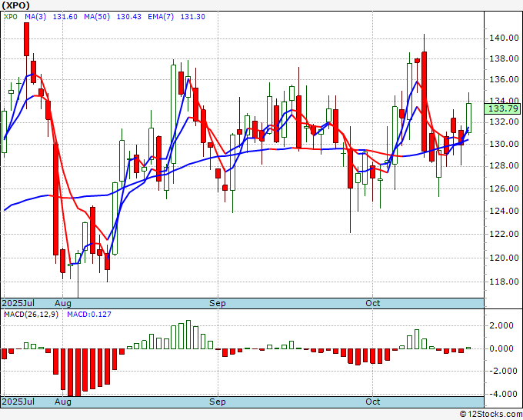The width and height of the screenshot is (523, 420).
Task: Click the MA(3) indicator label
Action: (35, 17)
